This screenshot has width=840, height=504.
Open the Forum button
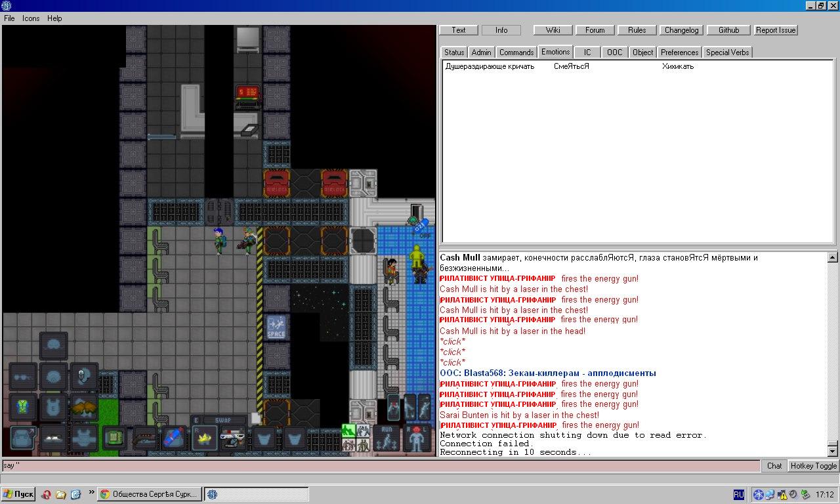pyautogui.click(x=595, y=30)
